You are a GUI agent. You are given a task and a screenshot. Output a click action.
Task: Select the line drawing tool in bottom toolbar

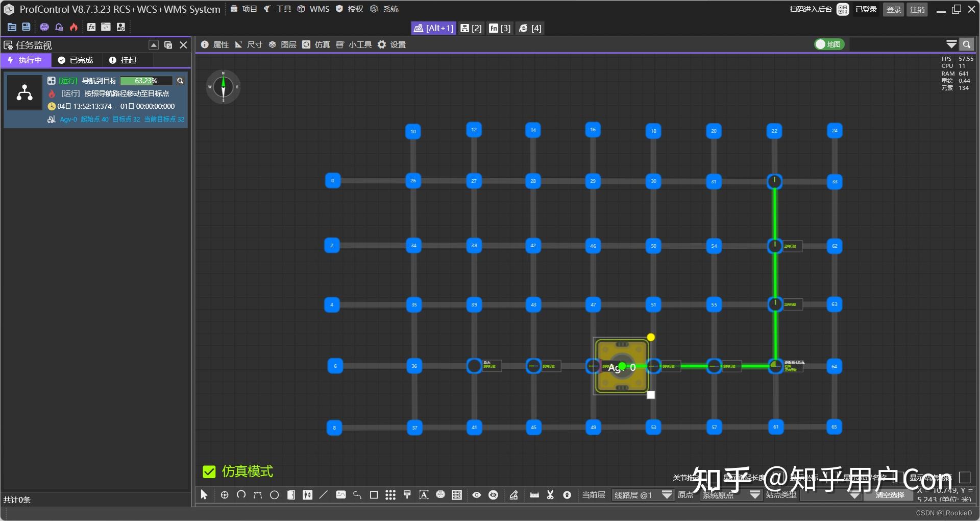pos(323,495)
